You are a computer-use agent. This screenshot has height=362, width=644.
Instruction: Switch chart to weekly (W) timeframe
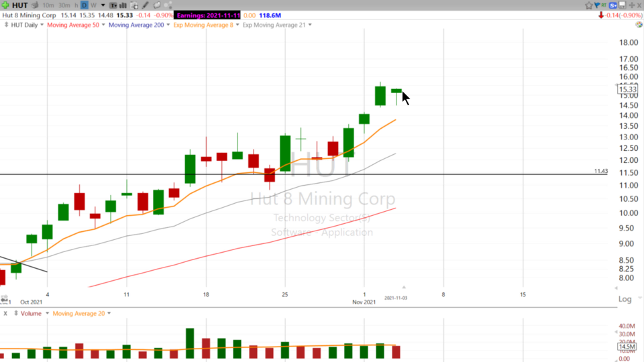point(93,5)
